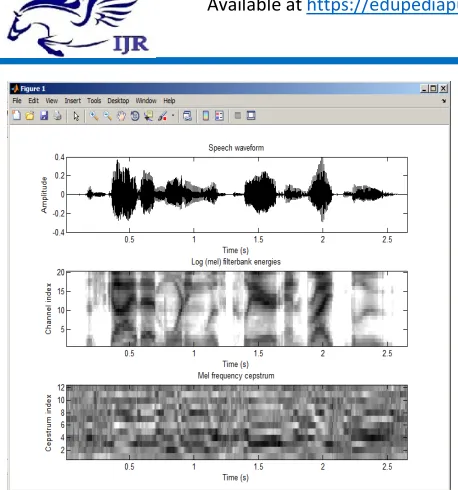Viewport: 458px width, 490px height.
Task: Click the "Speech waveform" plot title
Action: click(x=236, y=148)
